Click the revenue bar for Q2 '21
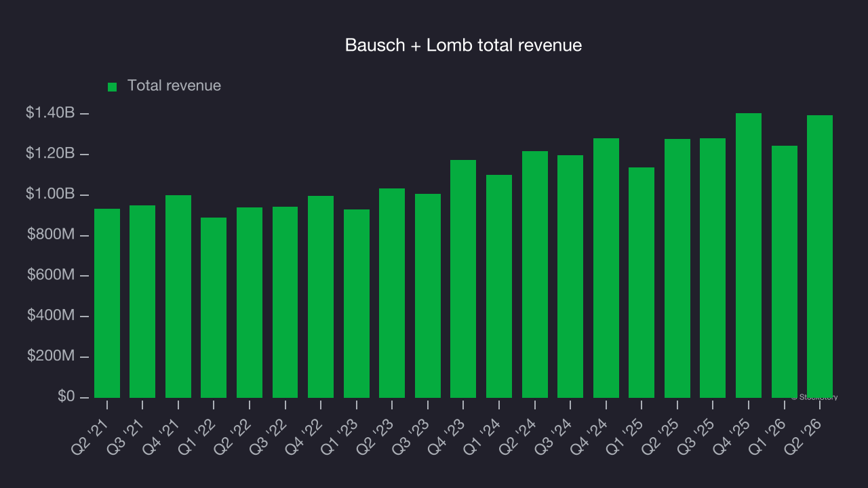The image size is (868, 488). 107,303
